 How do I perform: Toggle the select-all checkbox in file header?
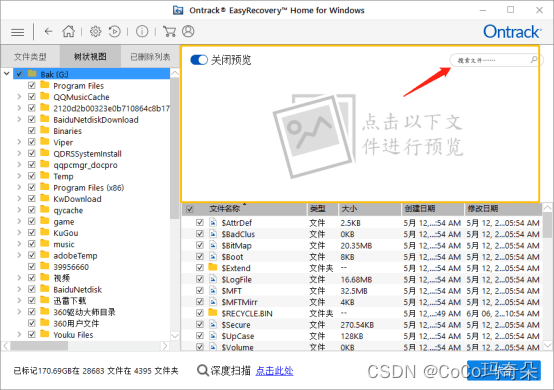pyautogui.click(x=190, y=209)
